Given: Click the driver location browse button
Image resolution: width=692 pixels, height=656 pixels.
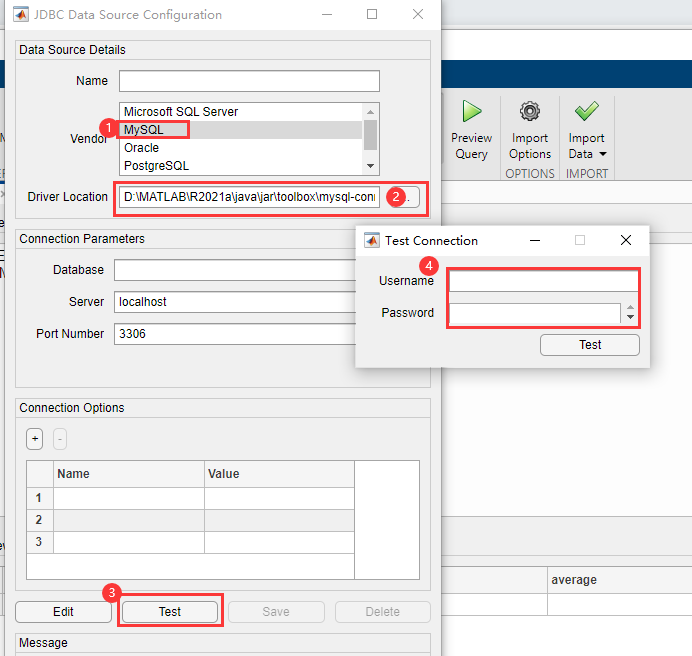Looking at the screenshot, I should click(x=403, y=197).
